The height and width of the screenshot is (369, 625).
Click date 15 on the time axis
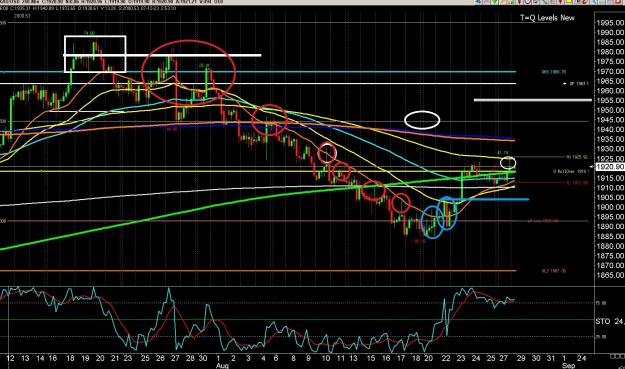coord(371,358)
